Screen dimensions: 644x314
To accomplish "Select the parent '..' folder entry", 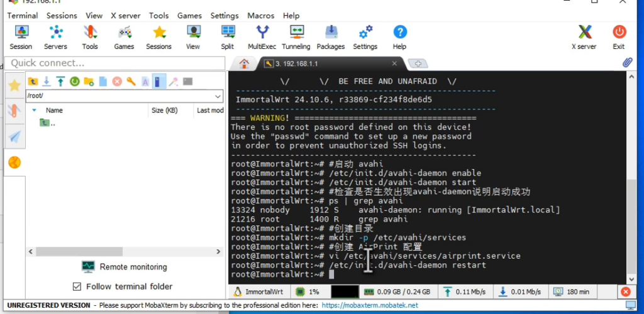I will [x=47, y=122].
